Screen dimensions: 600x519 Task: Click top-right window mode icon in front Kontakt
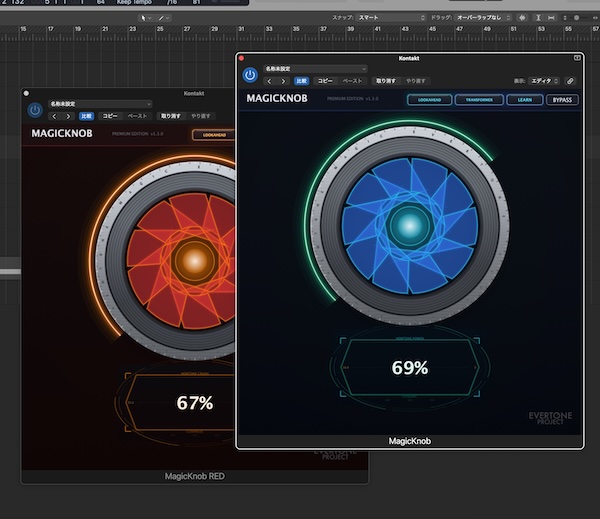point(577,58)
